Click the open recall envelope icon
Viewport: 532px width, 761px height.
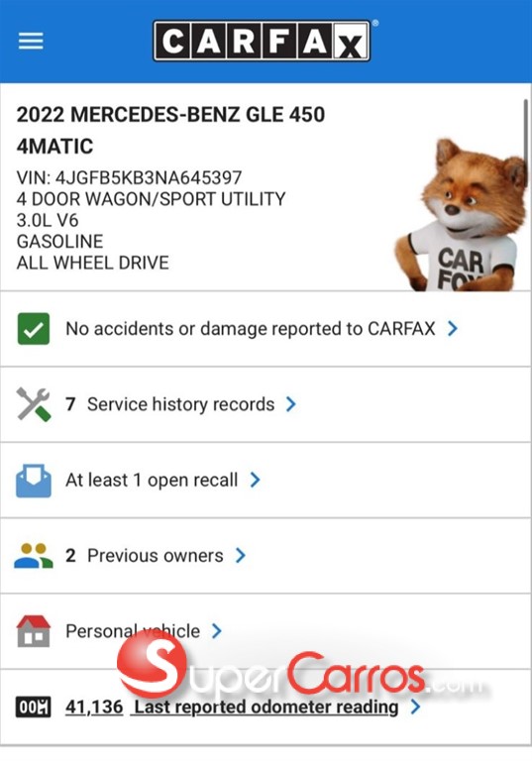[x=34, y=481]
